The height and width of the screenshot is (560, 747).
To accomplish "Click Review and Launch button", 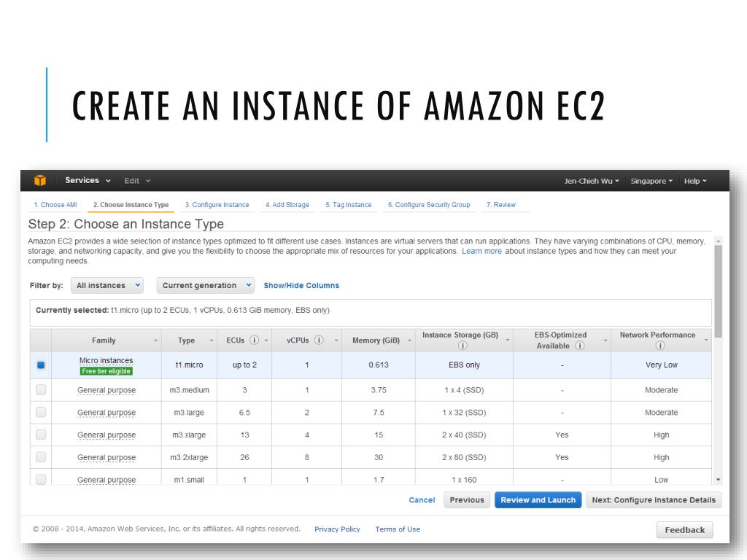I will [538, 500].
